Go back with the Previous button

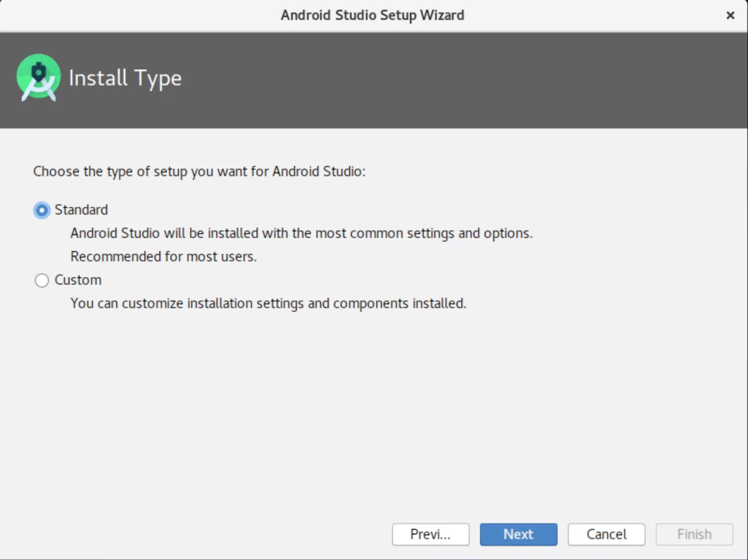pyautogui.click(x=431, y=534)
